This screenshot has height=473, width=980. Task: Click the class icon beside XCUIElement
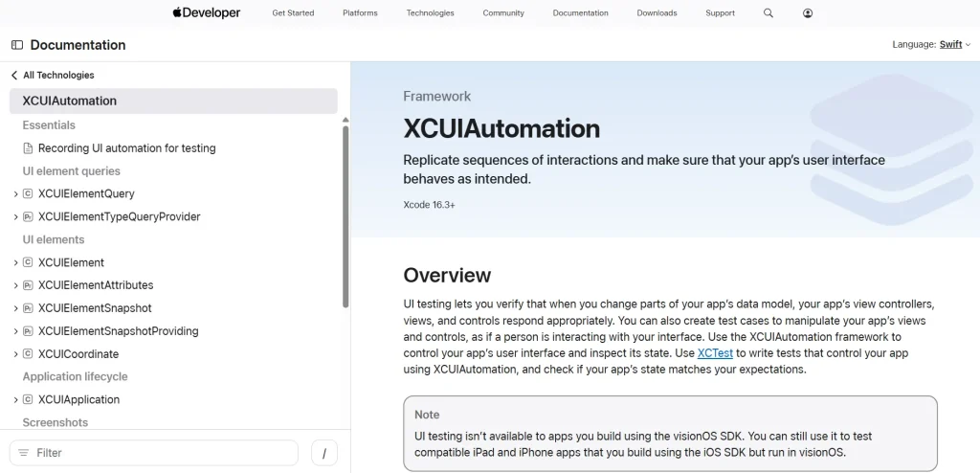point(28,262)
